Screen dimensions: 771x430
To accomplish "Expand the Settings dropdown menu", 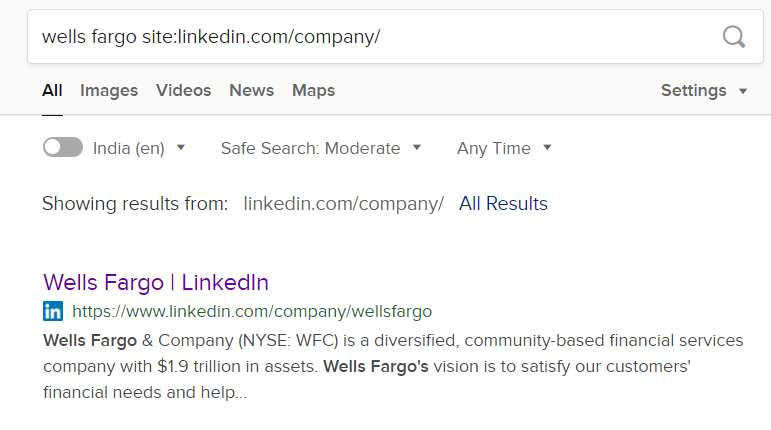I will (704, 90).
